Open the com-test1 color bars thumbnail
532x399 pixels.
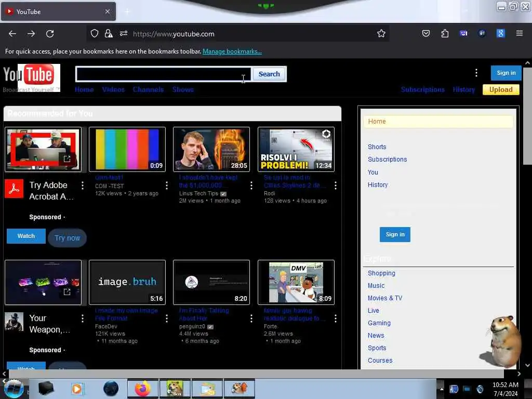click(127, 149)
